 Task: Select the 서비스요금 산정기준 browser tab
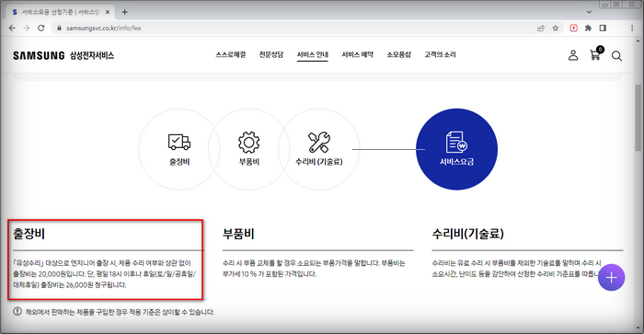(61, 12)
